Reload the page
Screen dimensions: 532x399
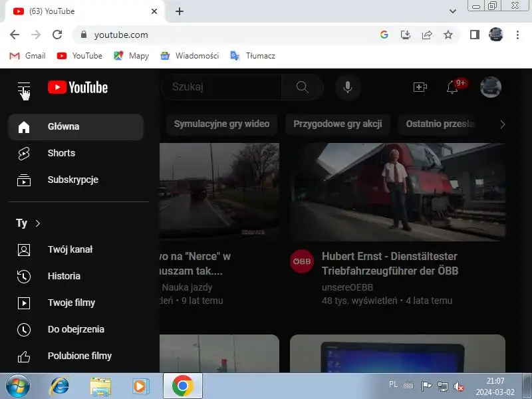pos(57,35)
